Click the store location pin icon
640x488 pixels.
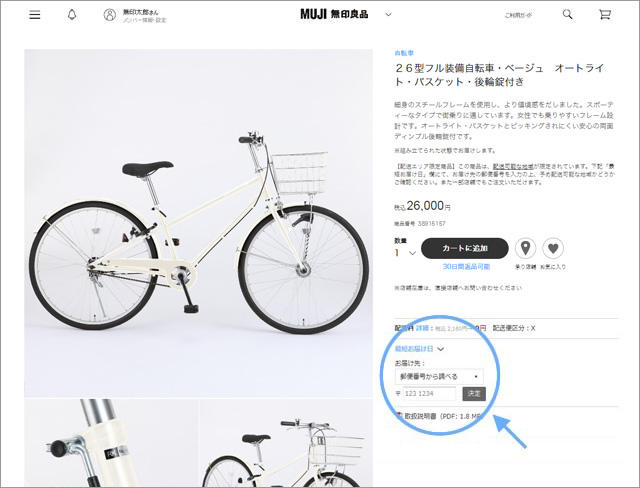(x=525, y=248)
